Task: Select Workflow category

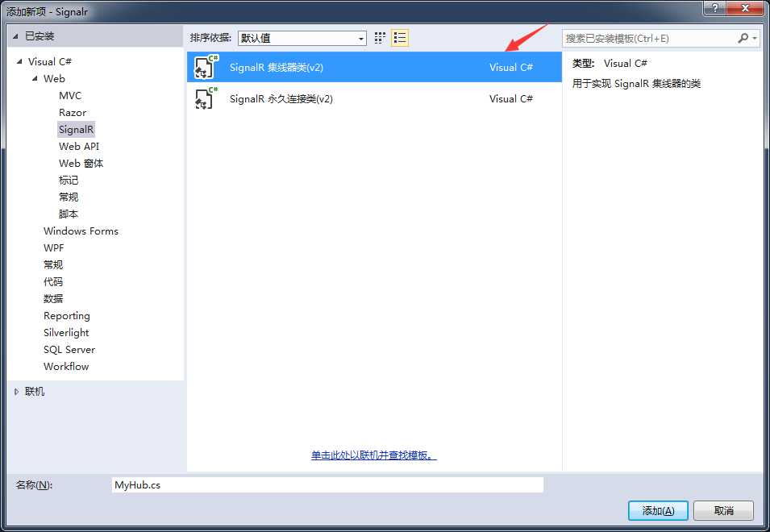Action: click(66, 367)
